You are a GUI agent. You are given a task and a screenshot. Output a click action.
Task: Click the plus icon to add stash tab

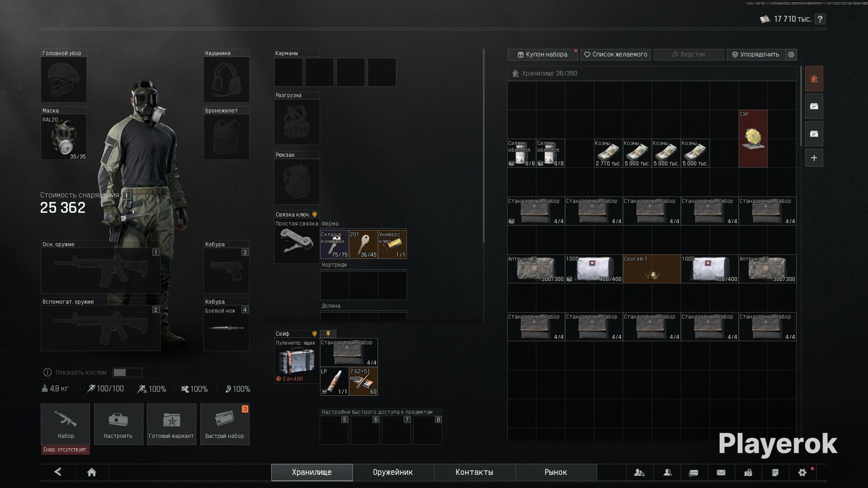tap(814, 158)
